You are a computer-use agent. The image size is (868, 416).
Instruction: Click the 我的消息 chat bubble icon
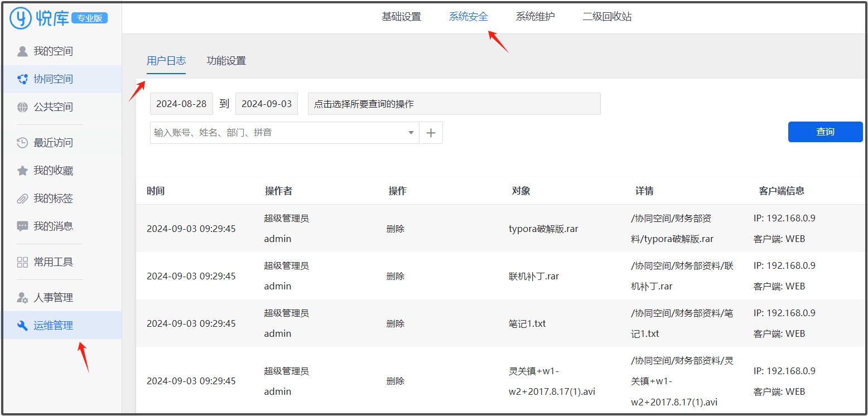[22, 226]
